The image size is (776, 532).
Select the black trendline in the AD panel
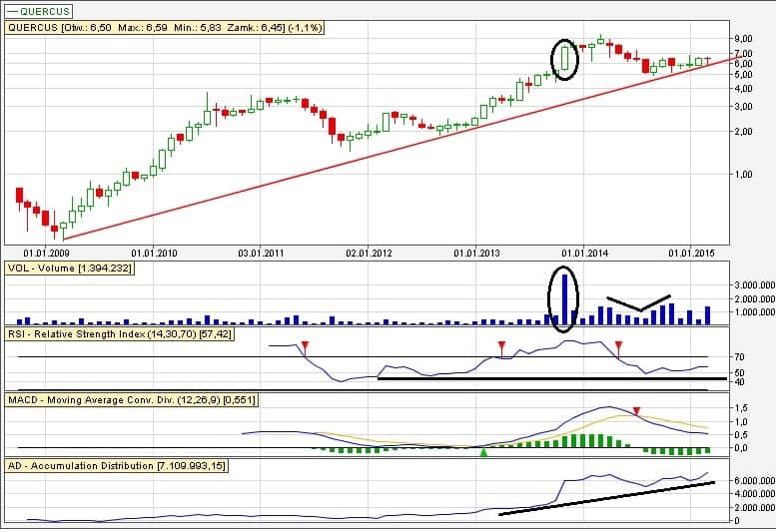(605, 498)
